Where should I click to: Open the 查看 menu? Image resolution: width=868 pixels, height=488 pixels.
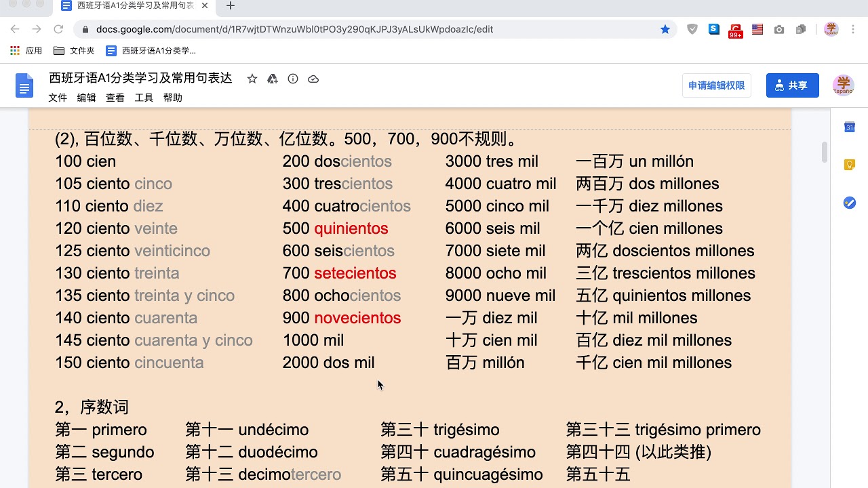(115, 98)
